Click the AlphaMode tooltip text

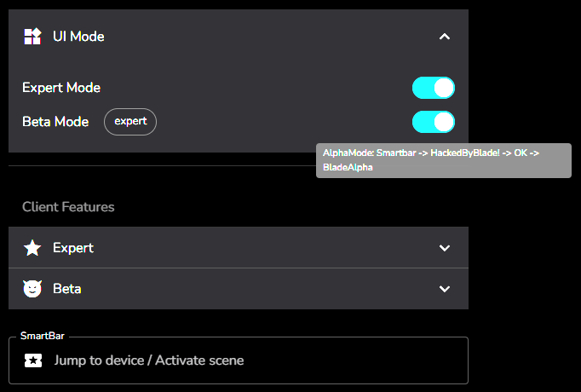431,160
